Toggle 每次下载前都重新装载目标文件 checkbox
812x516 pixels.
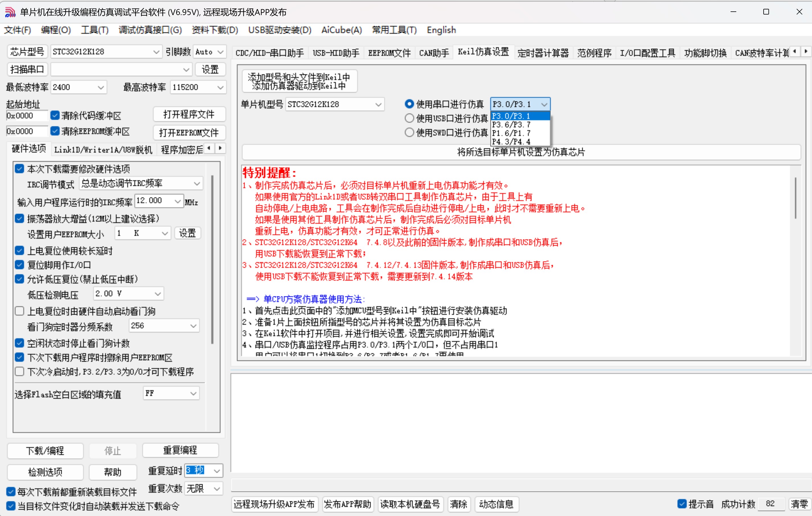11,492
